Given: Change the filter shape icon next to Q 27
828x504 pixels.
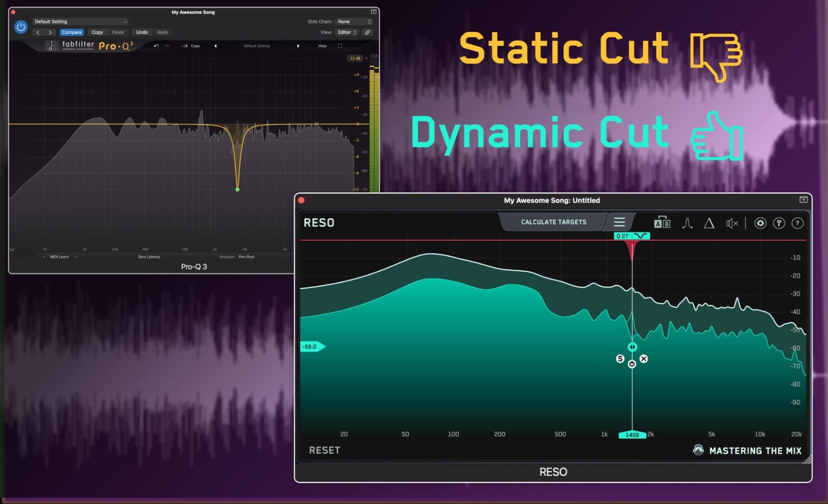Looking at the screenshot, I should click(641, 236).
